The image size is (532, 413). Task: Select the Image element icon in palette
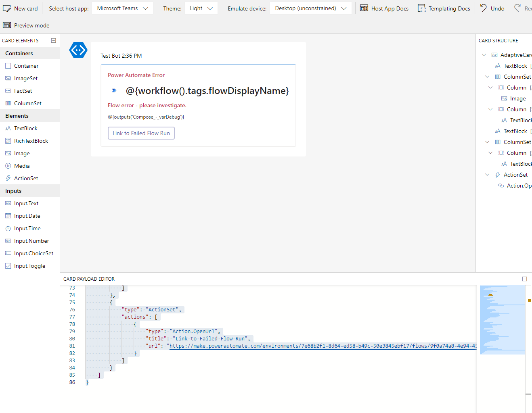(x=8, y=153)
